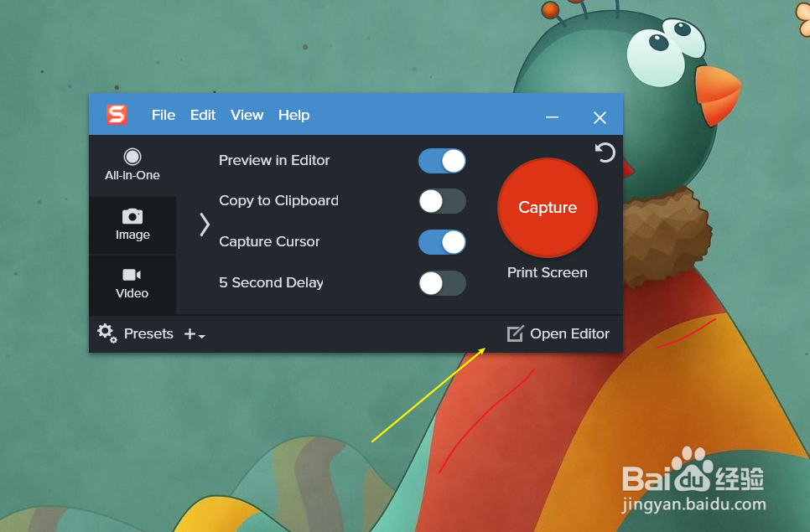Click the Snagit logo icon
The width and height of the screenshot is (810, 532).
pyautogui.click(x=117, y=115)
